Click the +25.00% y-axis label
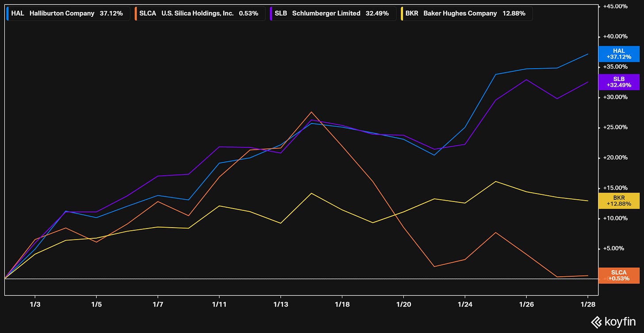 (x=615, y=127)
